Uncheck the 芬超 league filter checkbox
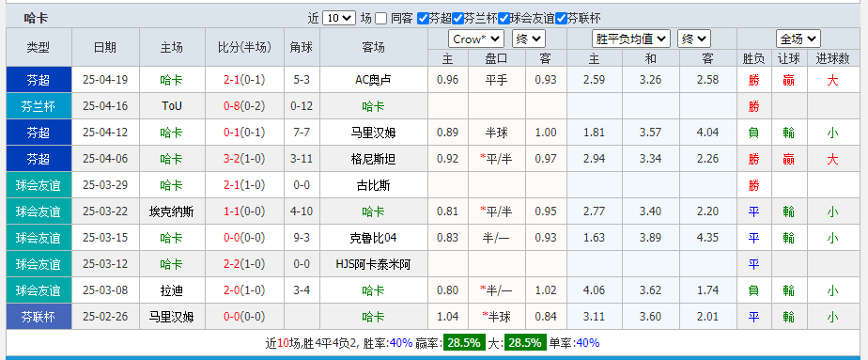The width and height of the screenshot is (868, 360). click(423, 18)
